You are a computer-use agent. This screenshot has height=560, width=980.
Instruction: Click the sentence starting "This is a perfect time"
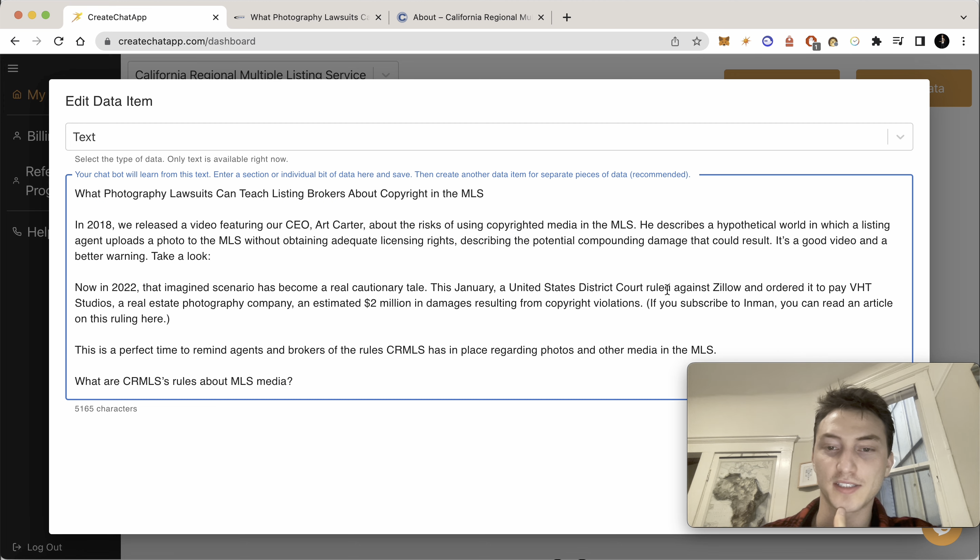click(x=395, y=350)
